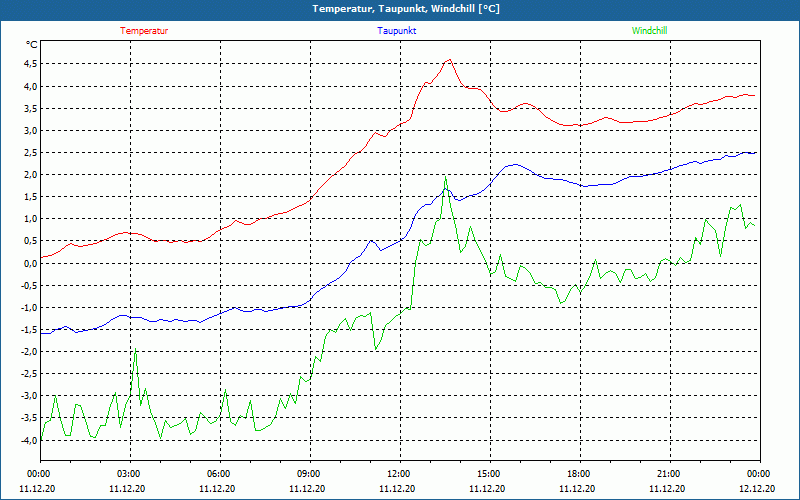Click the '-2,5' y-axis value
Screen dimensions: 800x500
click(x=29, y=373)
